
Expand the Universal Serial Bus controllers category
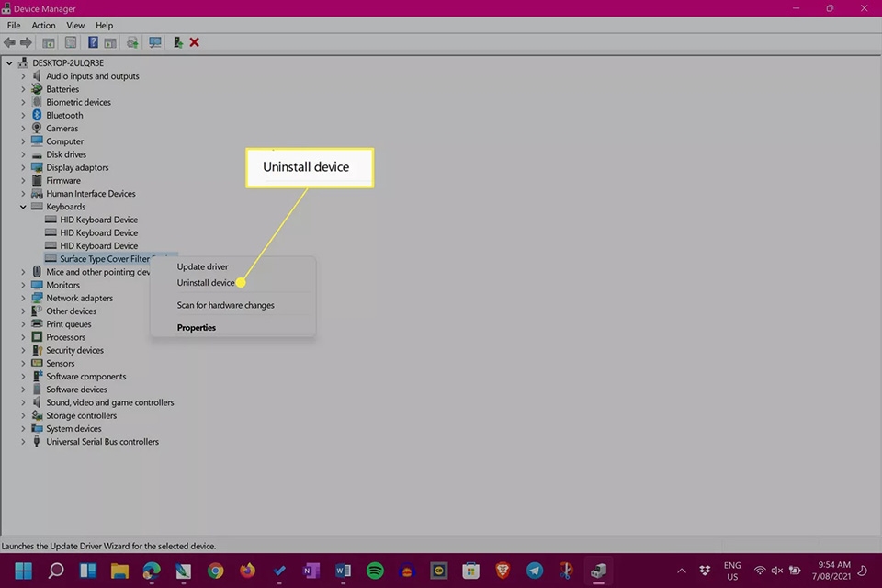(x=23, y=442)
